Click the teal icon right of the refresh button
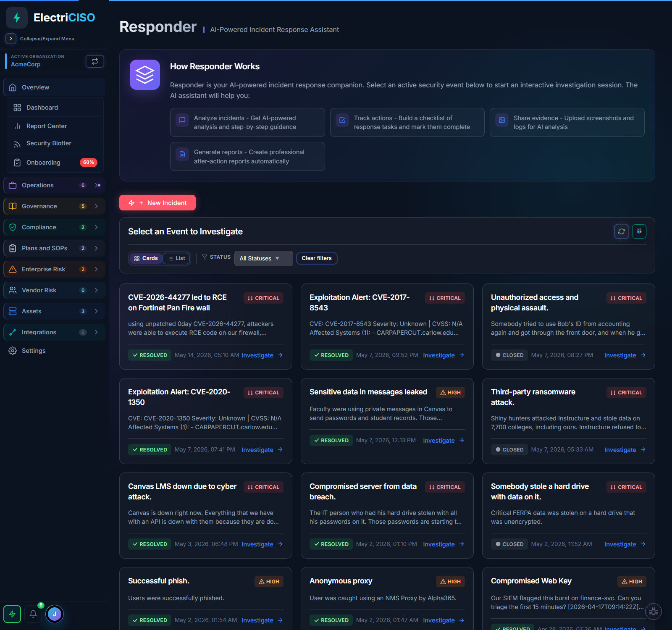 click(x=639, y=231)
